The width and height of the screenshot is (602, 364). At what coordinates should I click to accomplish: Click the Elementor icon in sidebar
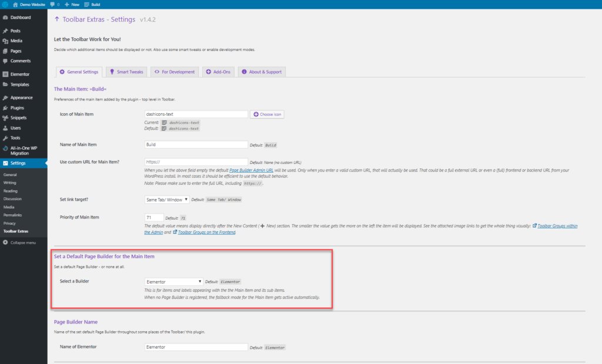click(5, 75)
